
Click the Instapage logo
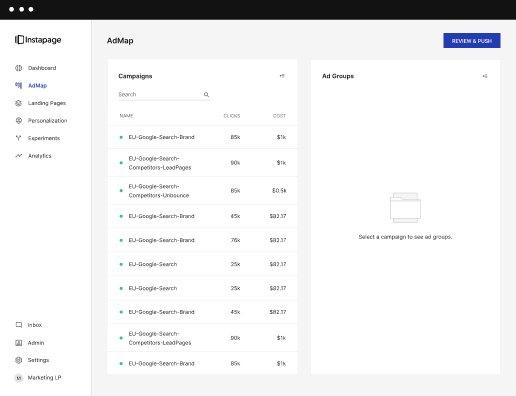pos(38,40)
